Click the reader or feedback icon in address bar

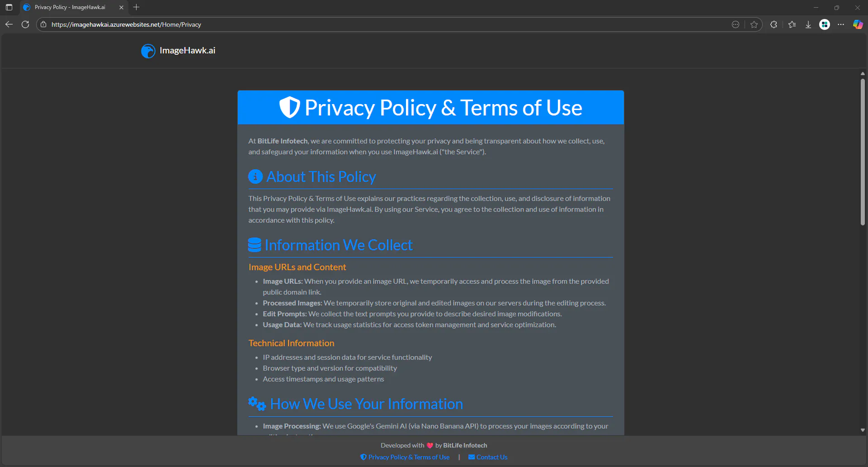(x=736, y=24)
